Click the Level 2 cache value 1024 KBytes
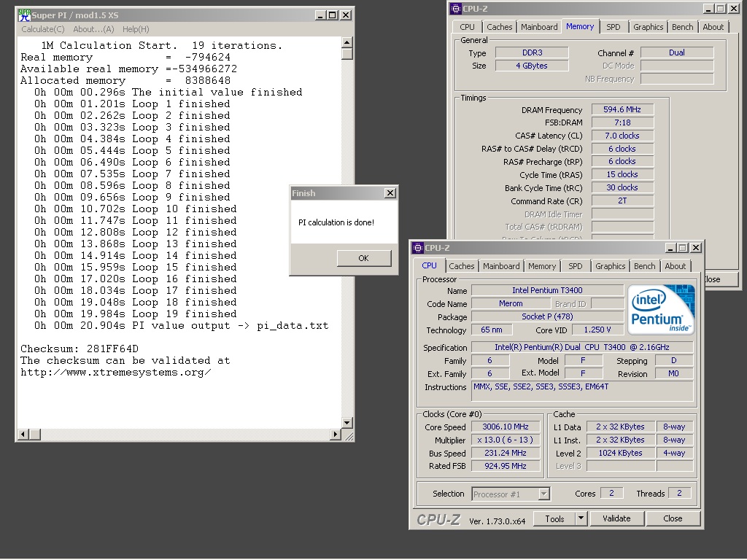The height and width of the screenshot is (560, 747). (x=620, y=453)
